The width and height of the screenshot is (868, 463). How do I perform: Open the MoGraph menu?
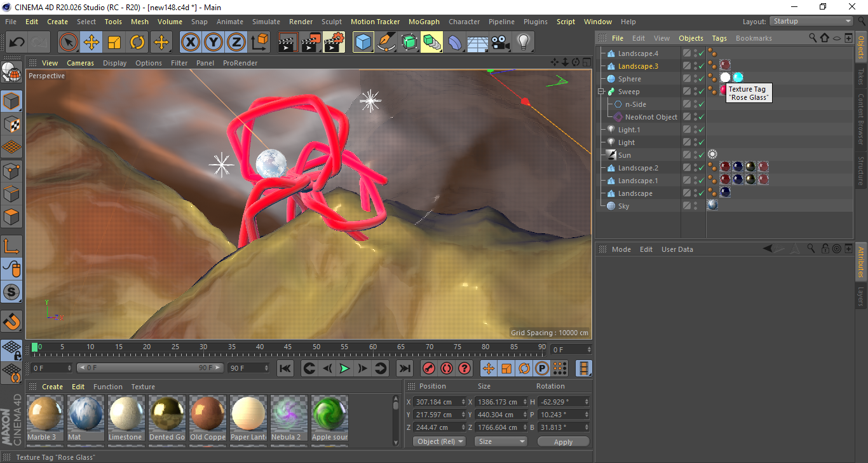[x=424, y=22]
